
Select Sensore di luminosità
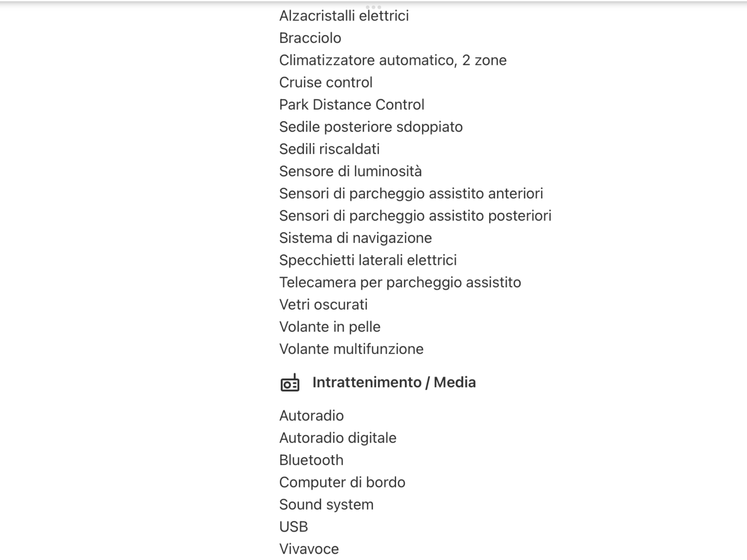(351, 171)
